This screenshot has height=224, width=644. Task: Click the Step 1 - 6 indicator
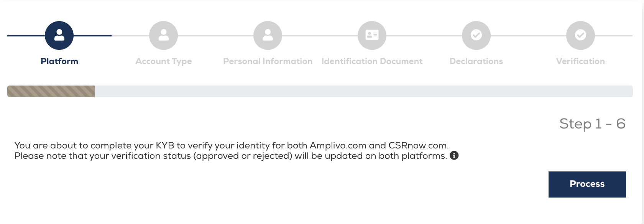point(592,124)
